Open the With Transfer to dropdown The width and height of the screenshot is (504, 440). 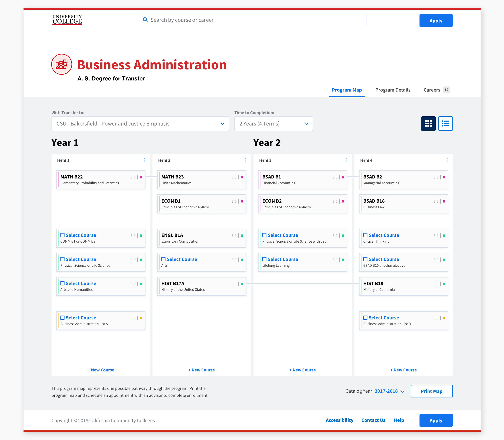click(140, 124)
